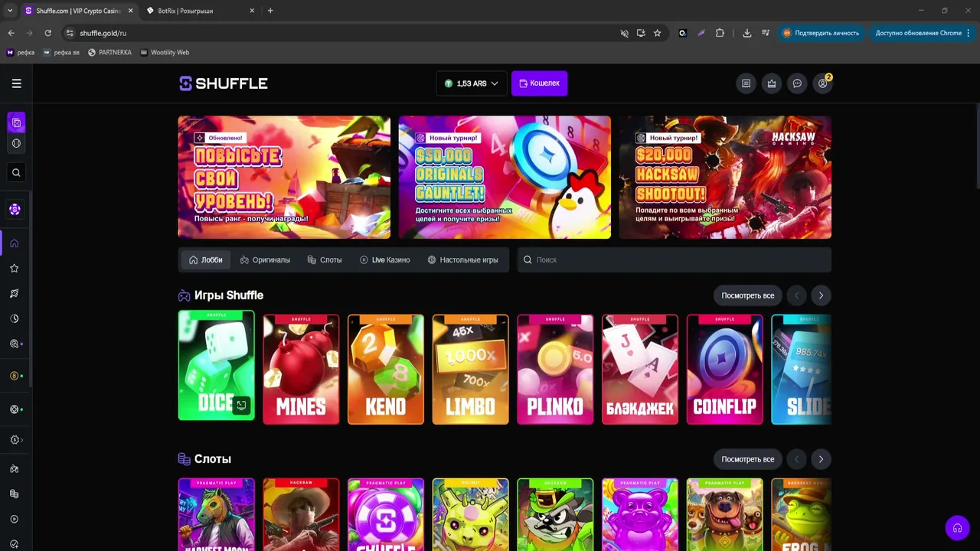This screenshot has height=551, width=980.
Task: Switch to the Live Казино tab
Action: click(x=385, y=260)
